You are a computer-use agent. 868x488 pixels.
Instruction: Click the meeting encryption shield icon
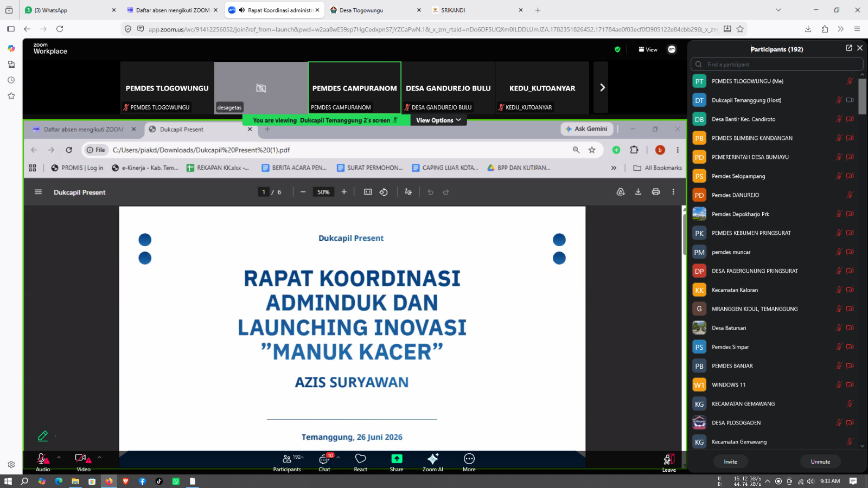[x=617, y=49]
